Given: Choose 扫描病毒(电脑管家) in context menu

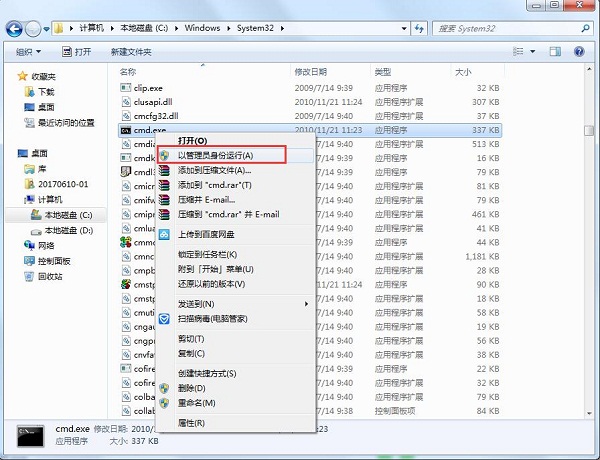Looking at the screenshot, I should (235, 318).
